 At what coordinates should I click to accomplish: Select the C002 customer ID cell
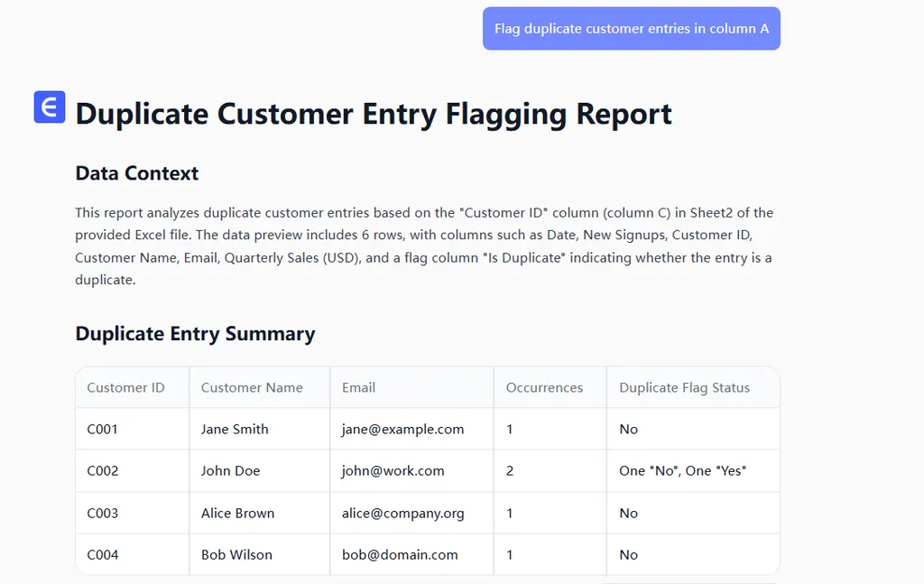coord(103,470)
